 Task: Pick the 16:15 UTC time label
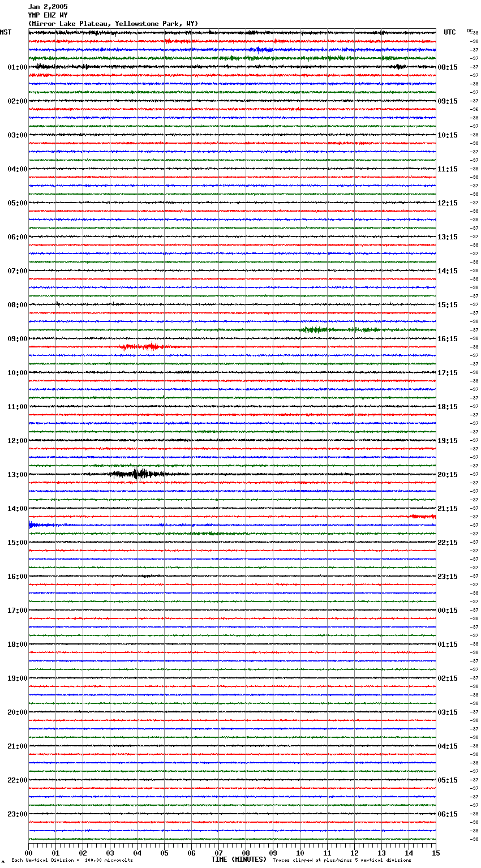click(x=448, y=339)
